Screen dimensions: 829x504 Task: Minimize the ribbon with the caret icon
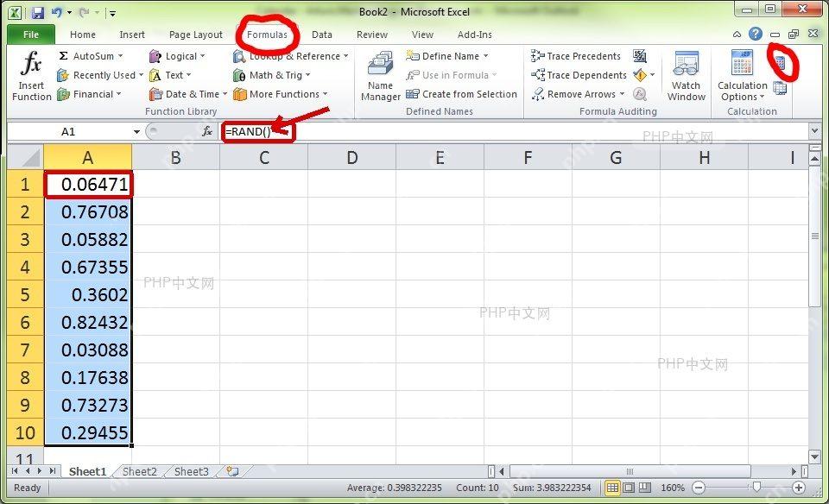[x=737, y=35]
